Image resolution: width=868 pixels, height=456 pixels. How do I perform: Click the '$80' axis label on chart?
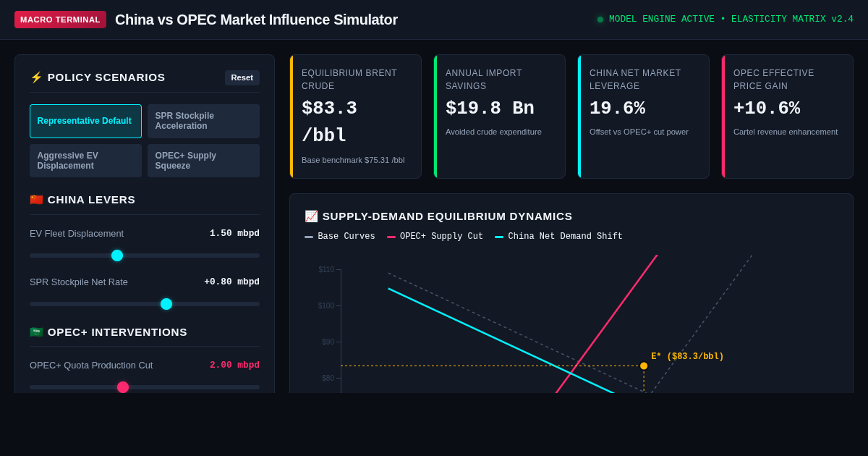(x=328, y=379)
